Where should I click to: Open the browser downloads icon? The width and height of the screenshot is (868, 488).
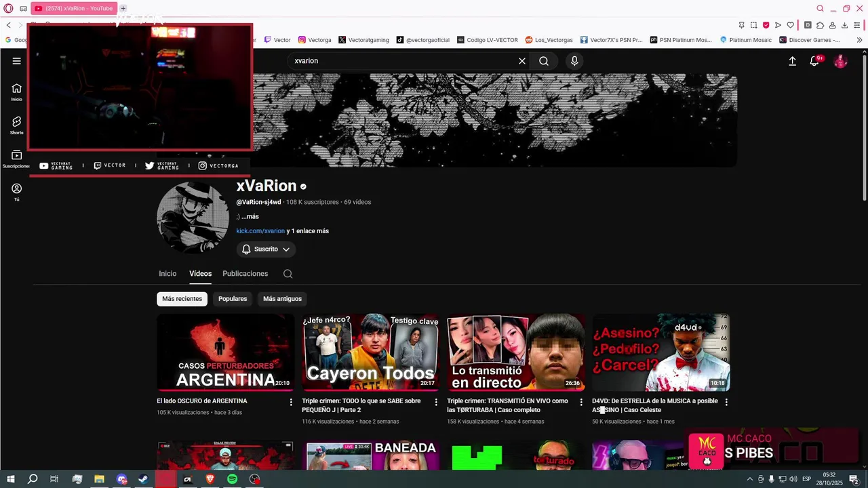pos(844,25)
